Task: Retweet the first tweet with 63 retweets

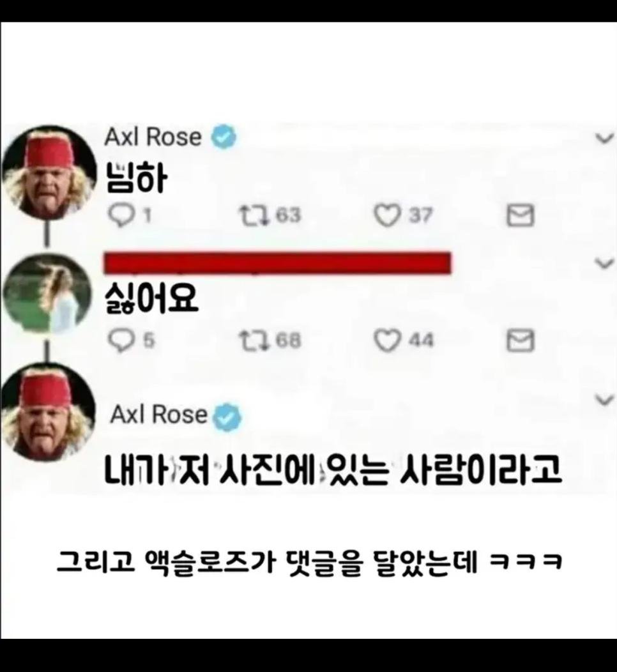Action: tap(253, 215)
